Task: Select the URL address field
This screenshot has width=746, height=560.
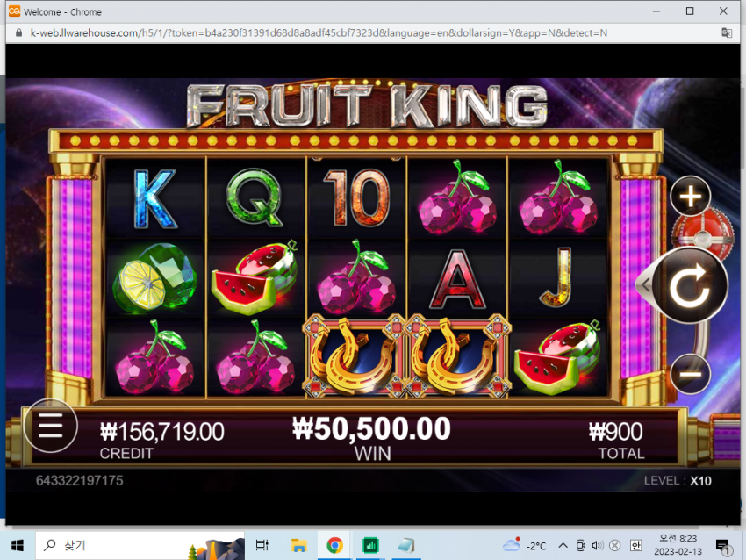Action: pyautogui.click(x=319, y=32)
